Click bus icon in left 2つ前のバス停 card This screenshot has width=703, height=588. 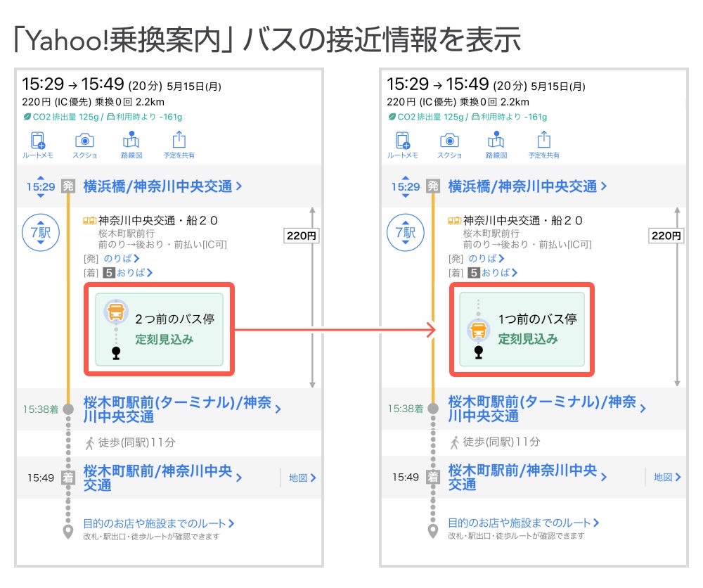tap(116, 312)
